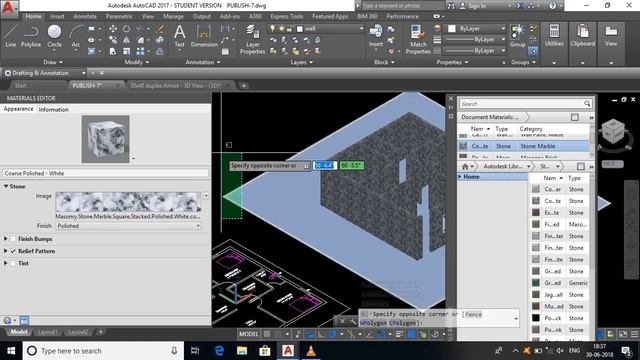640x360 pixels.
Task: Open File Explorer from the taskbar
Action: (x=242, y=351)
